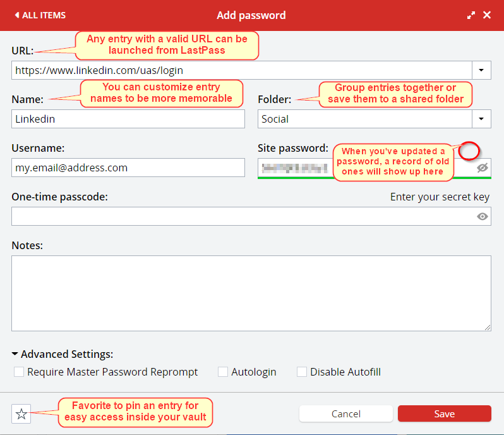The image size is (504, 435).
Task: Collapse the Advanced Settings section
Action: pyautogui.click(x=63, y=354)
